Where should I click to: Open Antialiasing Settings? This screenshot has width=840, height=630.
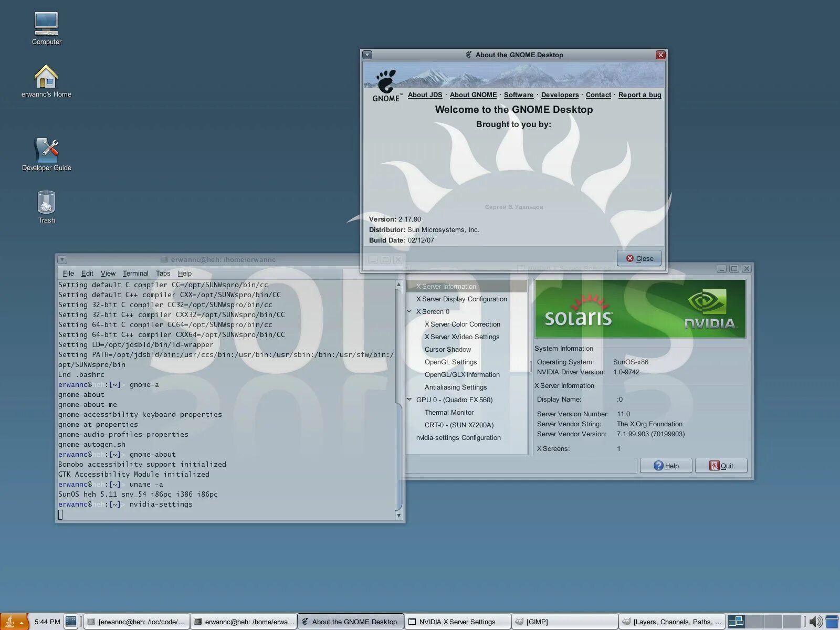467,387
